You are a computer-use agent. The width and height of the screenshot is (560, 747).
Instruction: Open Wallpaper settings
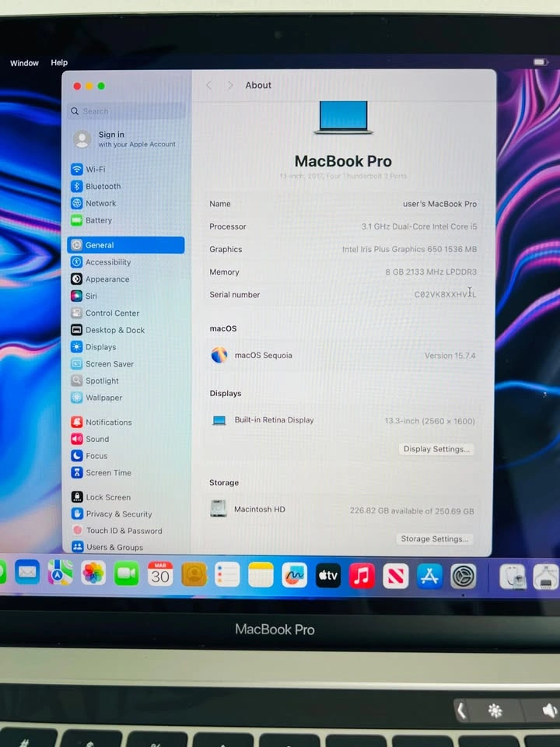(x=96, y=398)
